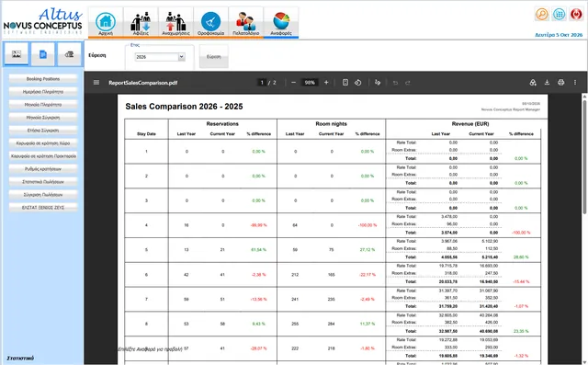Screen dimensions: 588x365
Task: Open the Ημερήσια Πληρότητα report
Action: point(43,92)
